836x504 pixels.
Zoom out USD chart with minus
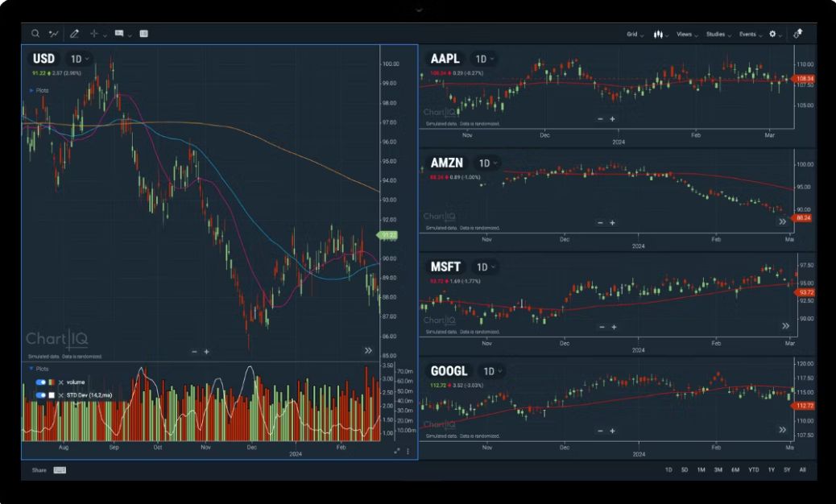(x=194, y=352)
